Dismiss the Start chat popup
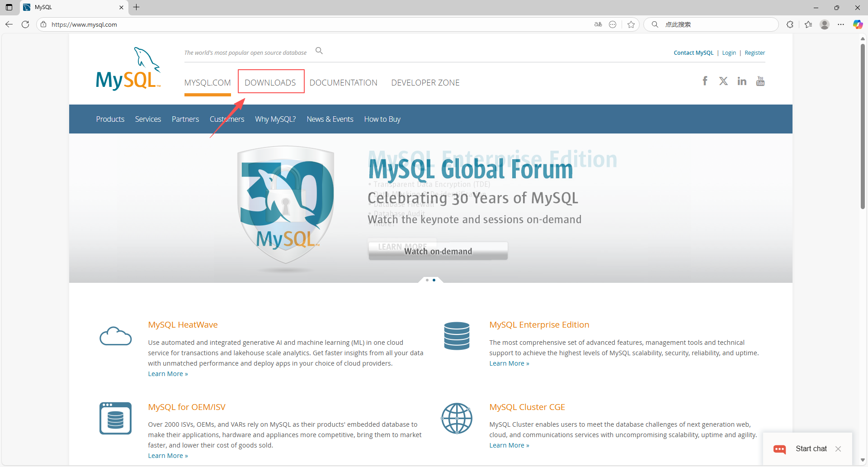The image size is (868, 467). [838, 449]
